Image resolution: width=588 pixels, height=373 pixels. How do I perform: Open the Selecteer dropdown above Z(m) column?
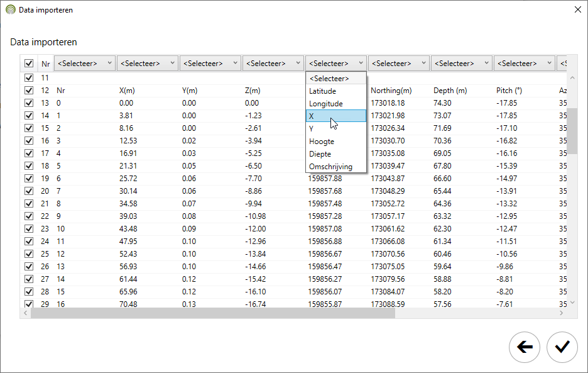tap(273, 63)
